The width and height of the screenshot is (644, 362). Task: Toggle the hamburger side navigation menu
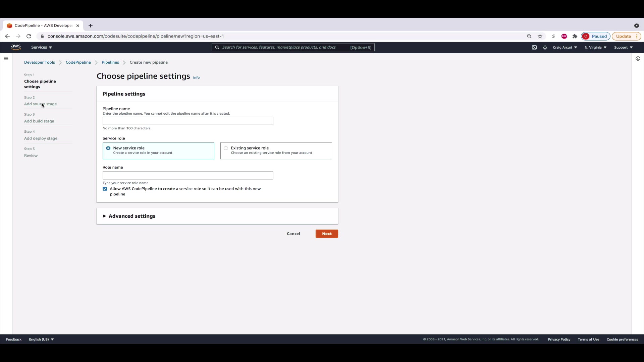(x=6, y=59)
